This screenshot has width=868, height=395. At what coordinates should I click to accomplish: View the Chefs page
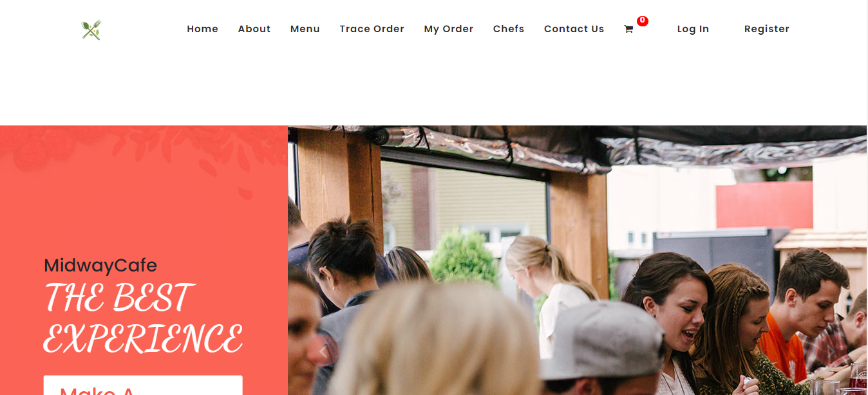tap(509, 29)
